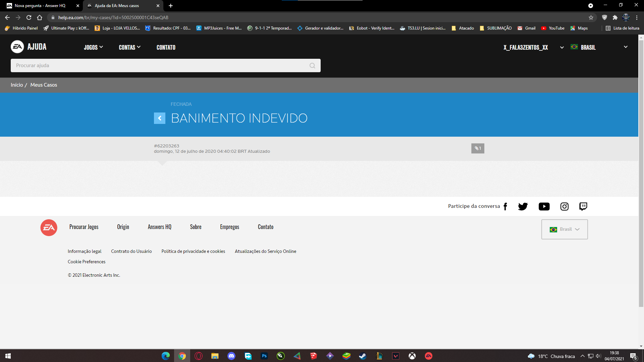The image size is (644, 362).
Task: Open the Atacado bookmark folder
Action: click(x=463, y=28)
